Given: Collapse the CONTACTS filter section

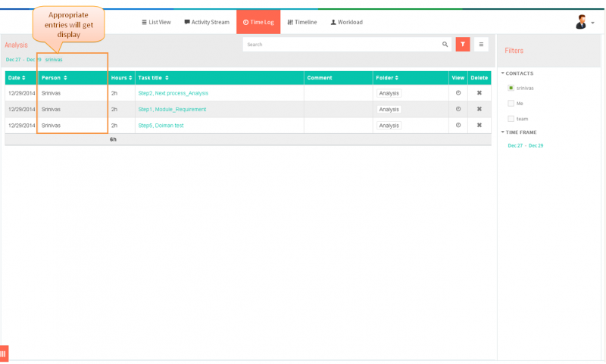Looking at the screenshot, I should (517, 73).
